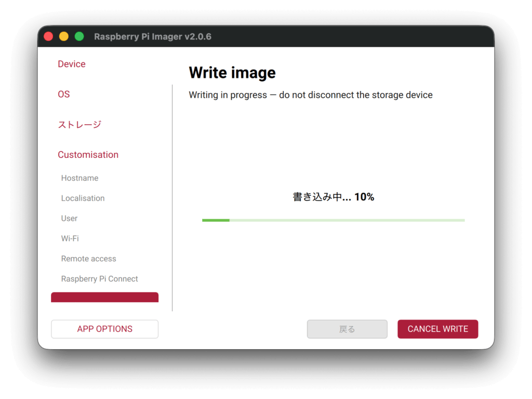Click the 書き込み中... 10% status text
Viewport: 532px width, 399px height.
333,197
